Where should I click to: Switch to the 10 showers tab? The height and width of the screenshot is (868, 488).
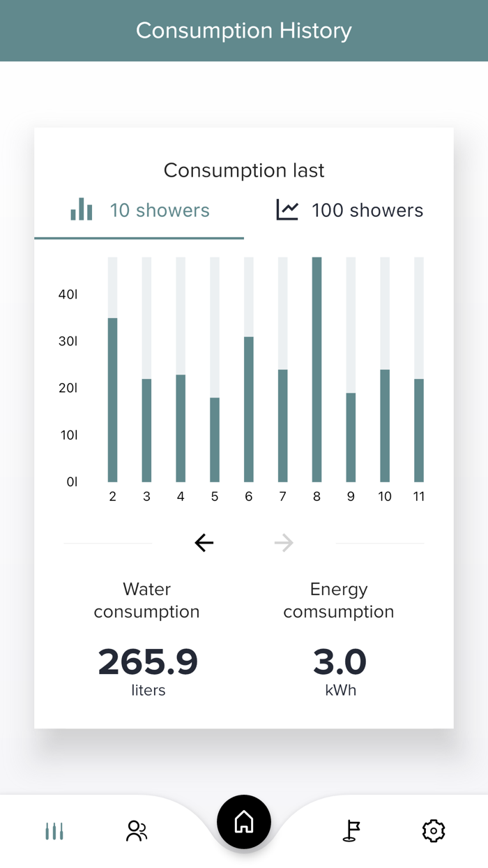coord(160,210)
